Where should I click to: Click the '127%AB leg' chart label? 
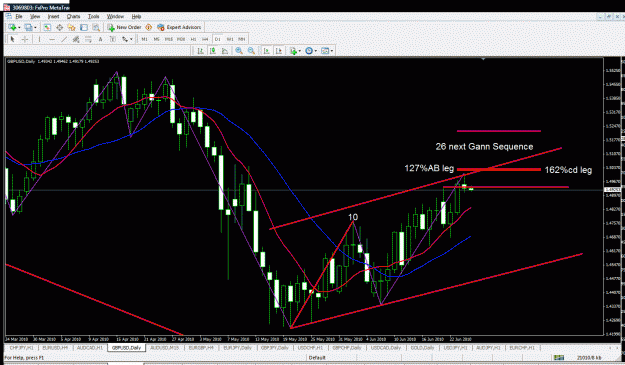(x=429, y=168)
